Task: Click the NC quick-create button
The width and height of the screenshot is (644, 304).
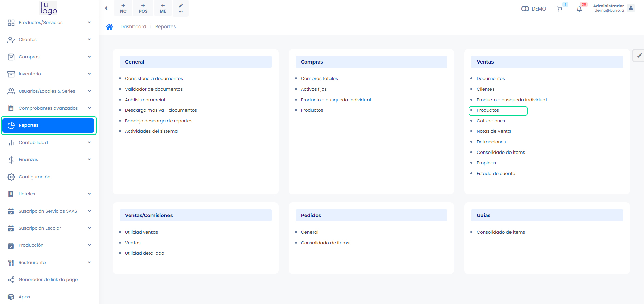Action: click(x=123, y=8)
